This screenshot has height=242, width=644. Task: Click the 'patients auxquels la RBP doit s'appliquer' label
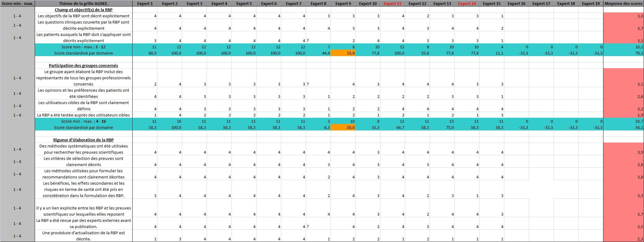pyautogui.click(x=84, y=37)
